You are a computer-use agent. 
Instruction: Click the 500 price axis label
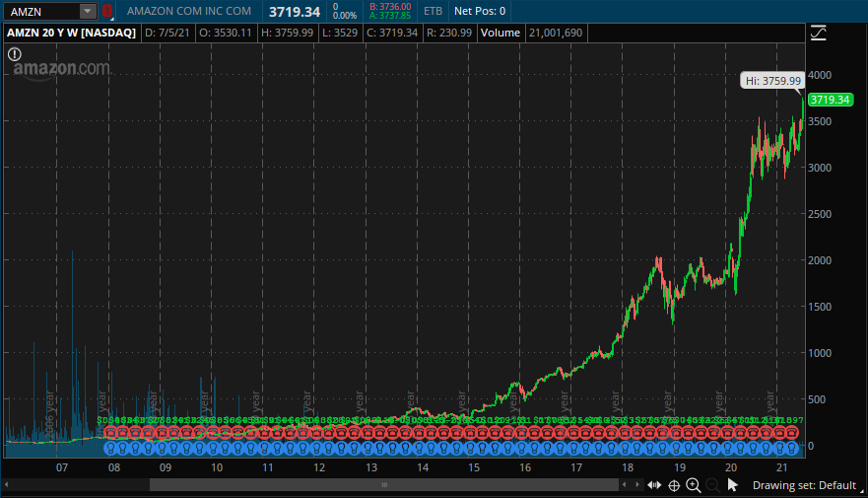[x=817, y=399]
